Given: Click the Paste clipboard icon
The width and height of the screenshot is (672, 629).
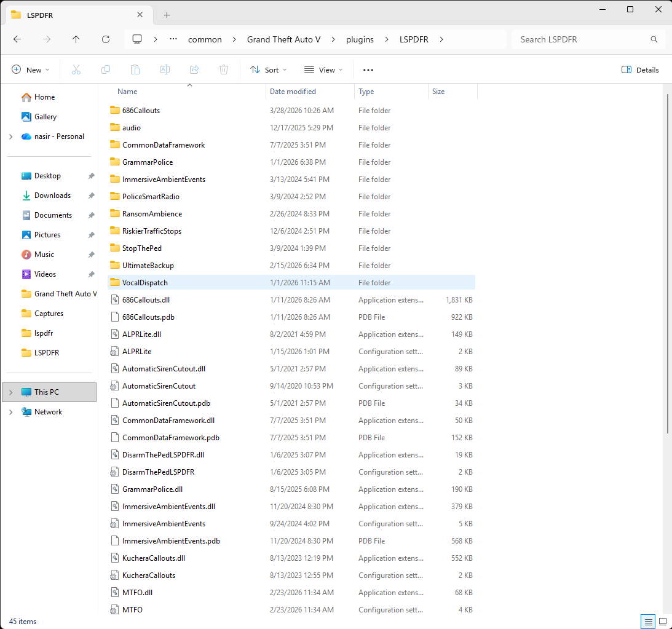Looking at the screenshot, I should pos(135,70).
